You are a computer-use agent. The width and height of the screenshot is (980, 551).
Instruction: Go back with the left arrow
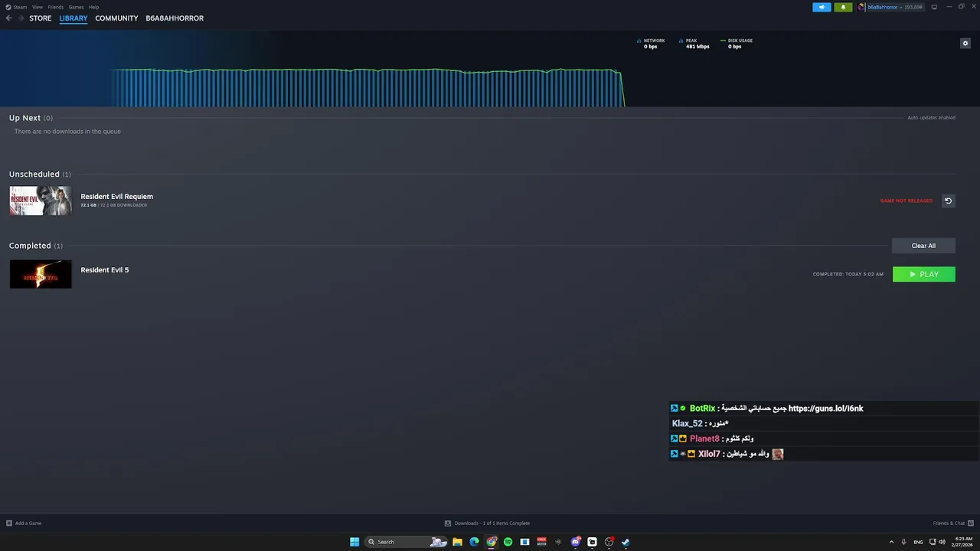click(x=9, y=18)
